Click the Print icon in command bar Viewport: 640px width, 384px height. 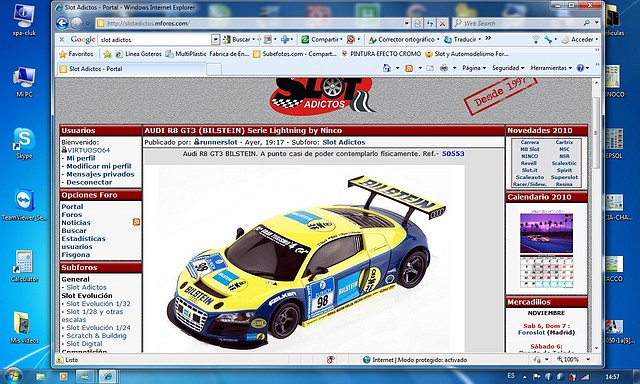(x=444, y=68)
